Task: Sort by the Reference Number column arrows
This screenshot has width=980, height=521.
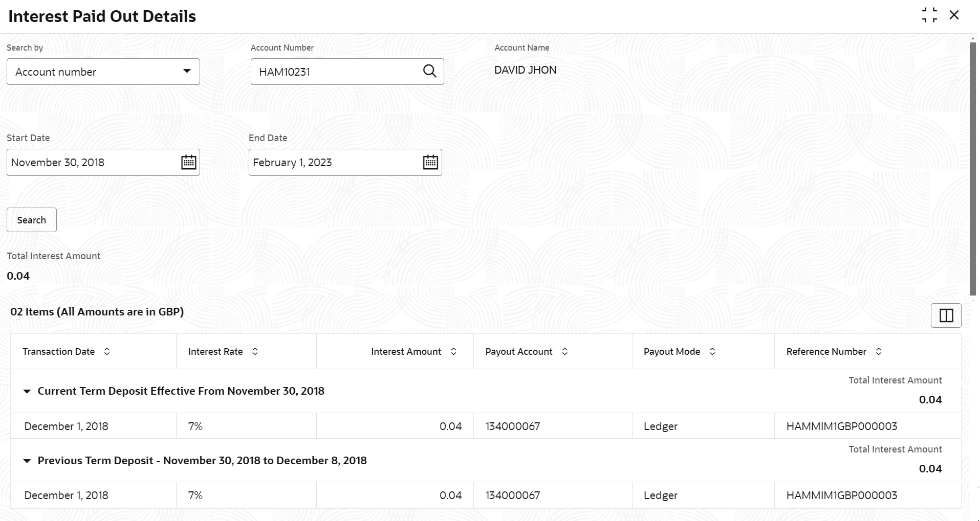Action: [x=879, y=351]
